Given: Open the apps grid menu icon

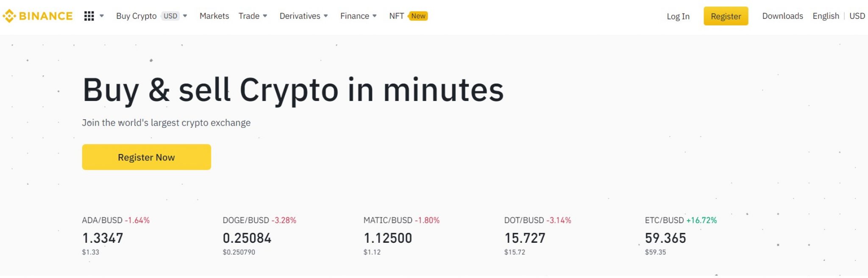Looking at the screenshot, I should click(x=89, y=16).
